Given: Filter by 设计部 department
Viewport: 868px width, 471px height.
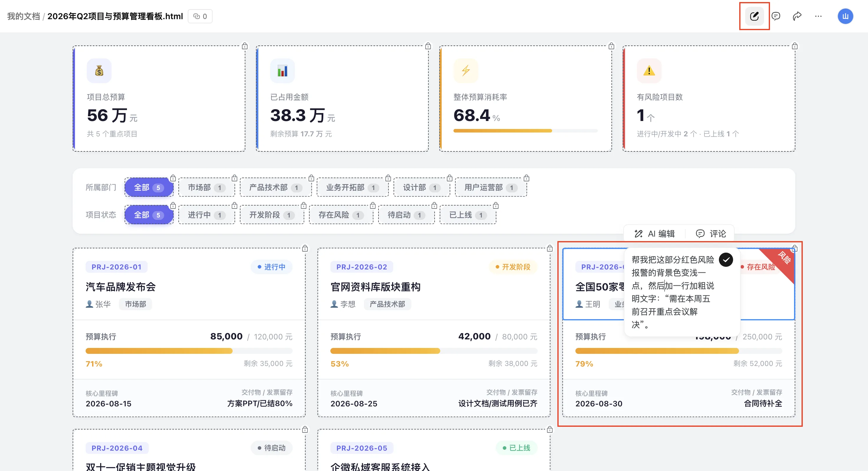Looking at the screenshot, I should tap(422, 187).
